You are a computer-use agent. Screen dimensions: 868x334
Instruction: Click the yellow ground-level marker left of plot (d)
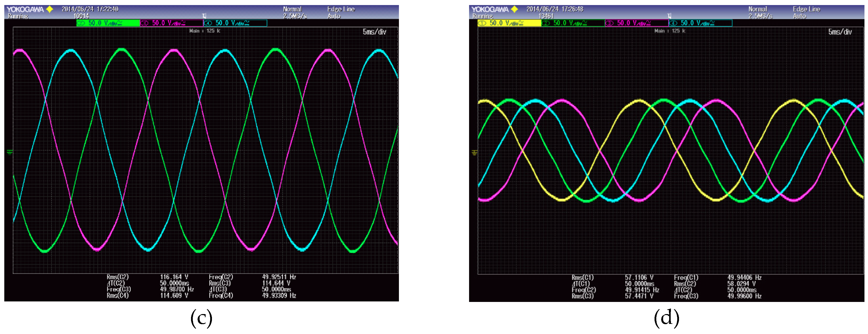pos(474,153)
